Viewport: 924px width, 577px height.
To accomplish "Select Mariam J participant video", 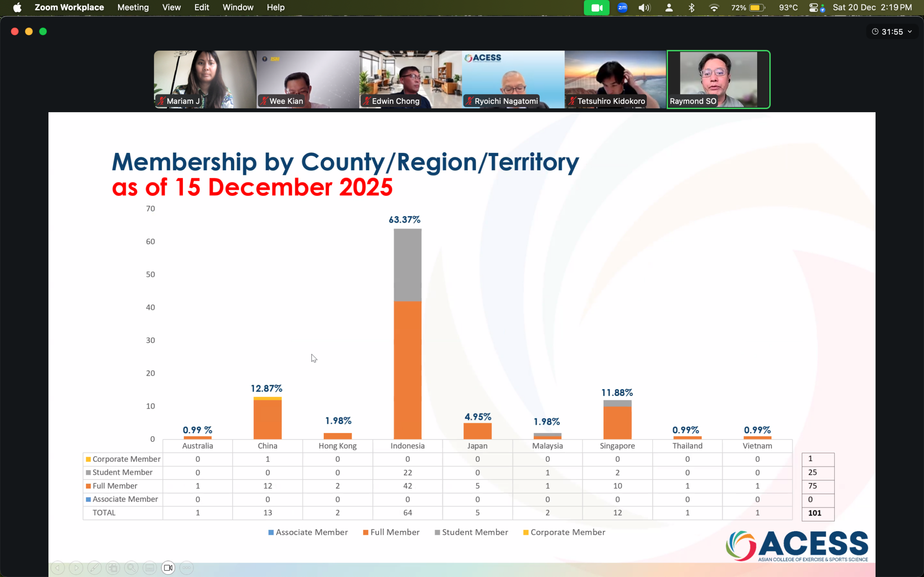I will (205, 79).
